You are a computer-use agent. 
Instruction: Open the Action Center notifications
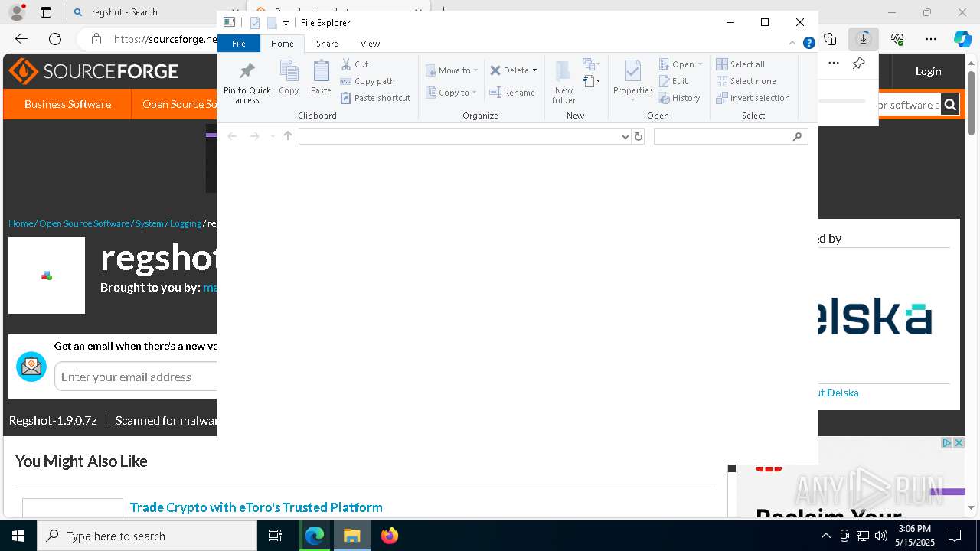(955, 536)
